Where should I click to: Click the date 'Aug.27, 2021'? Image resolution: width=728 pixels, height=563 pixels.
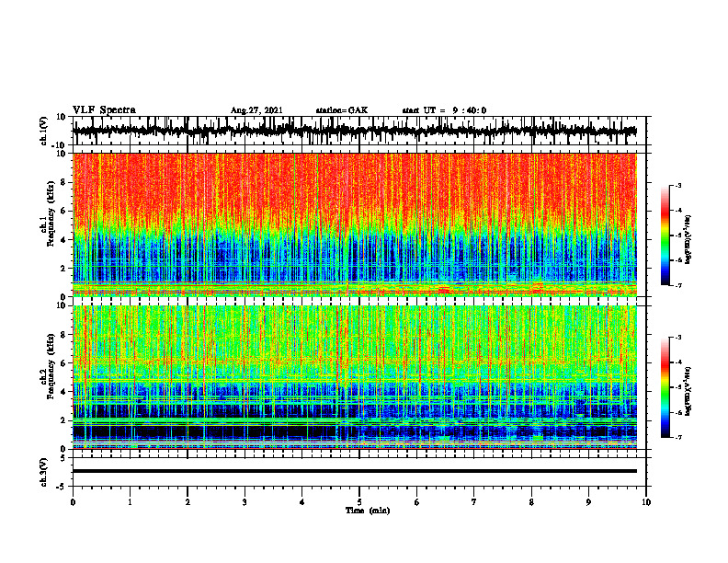pyautogui.click(x=256, y=110)
